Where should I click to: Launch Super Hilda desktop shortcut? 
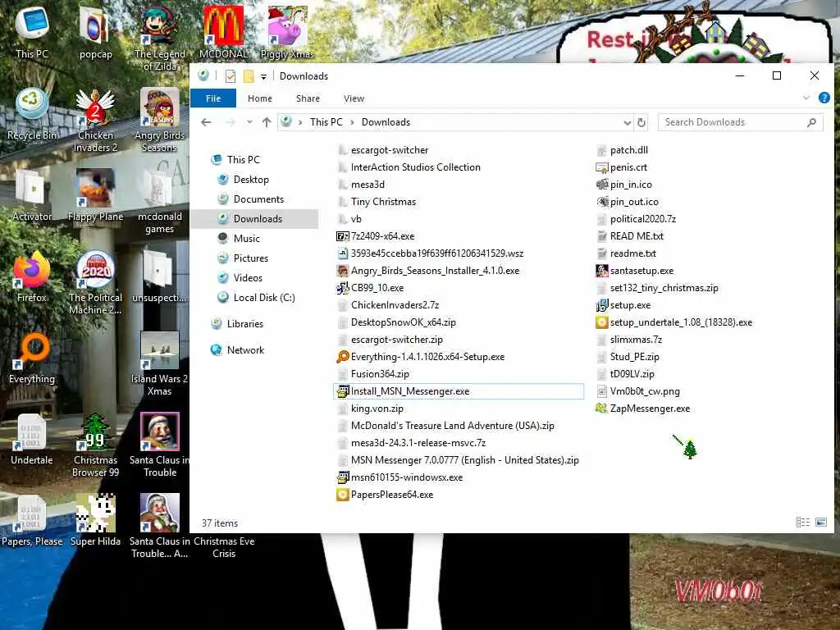95,521
